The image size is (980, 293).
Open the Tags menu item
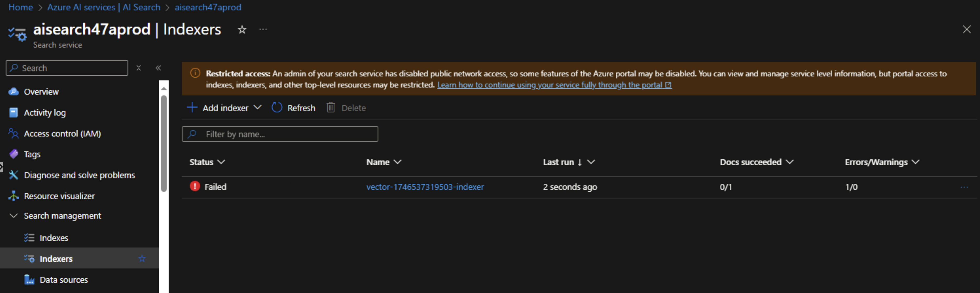tap(32, 154)
